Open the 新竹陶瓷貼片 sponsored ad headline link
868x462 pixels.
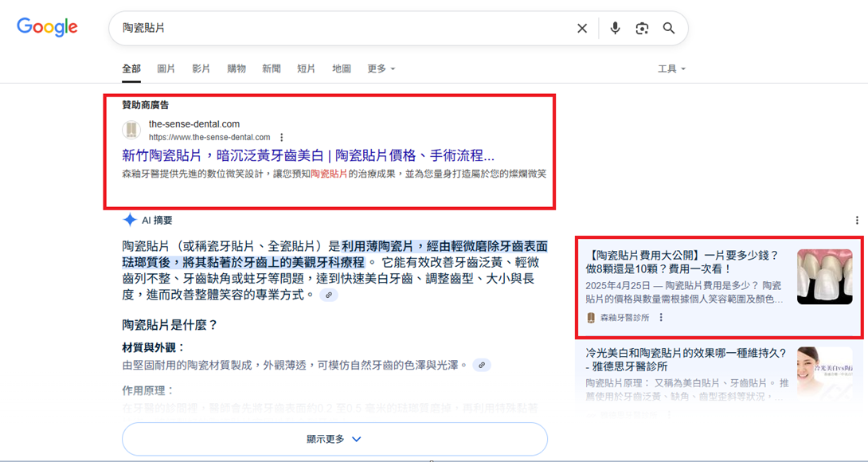(308, 155)
